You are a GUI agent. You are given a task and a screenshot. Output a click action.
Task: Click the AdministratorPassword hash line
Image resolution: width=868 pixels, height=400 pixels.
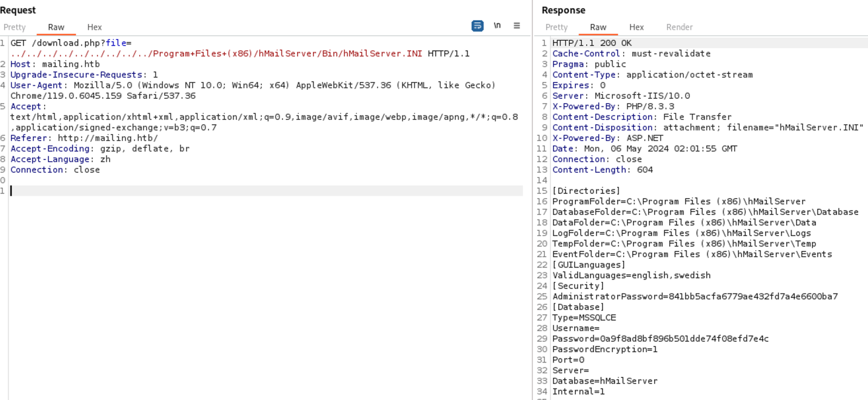pyautogui.click(x=695, y=297)
